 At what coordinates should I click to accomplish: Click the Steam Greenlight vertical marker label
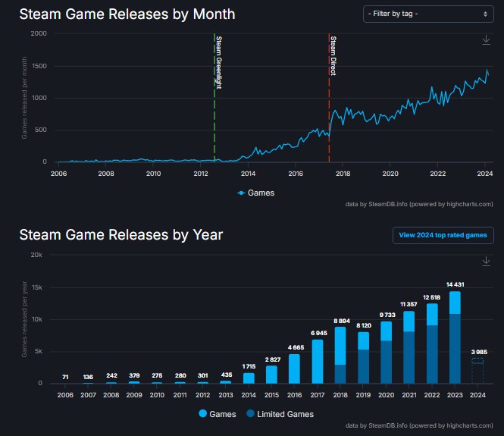(x=219, y=62)
